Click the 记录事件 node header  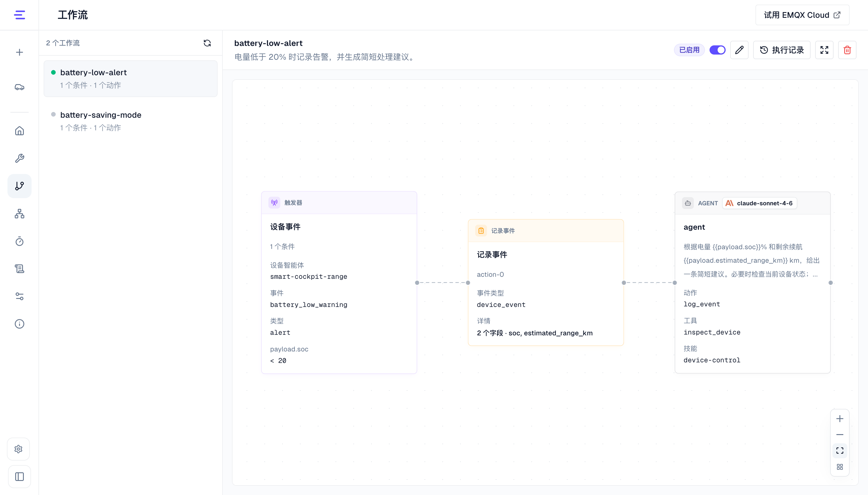(545, 231)
